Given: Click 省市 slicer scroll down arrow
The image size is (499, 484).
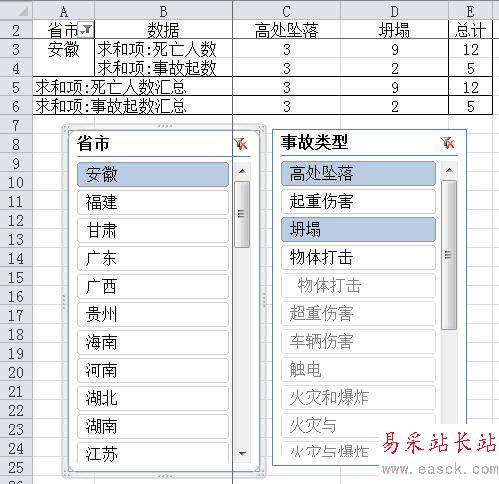Looking at the screenshot, I should tap(242, 453).
